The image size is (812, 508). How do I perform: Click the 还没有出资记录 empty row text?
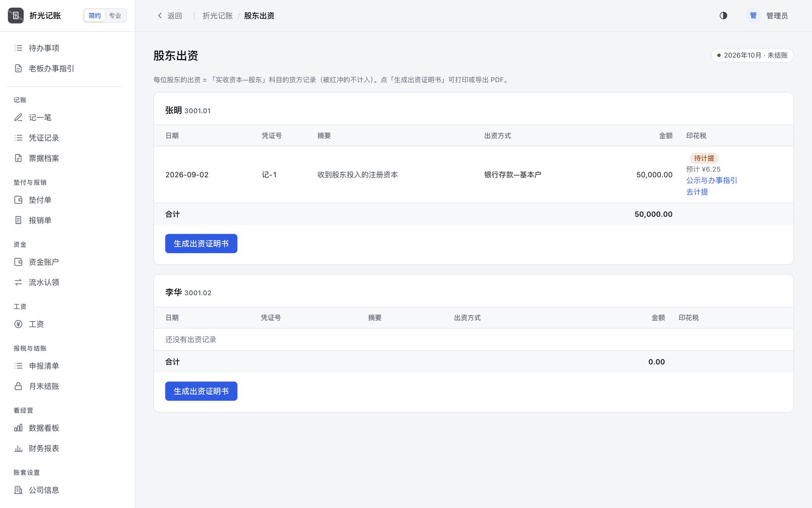tap(191, 339)
